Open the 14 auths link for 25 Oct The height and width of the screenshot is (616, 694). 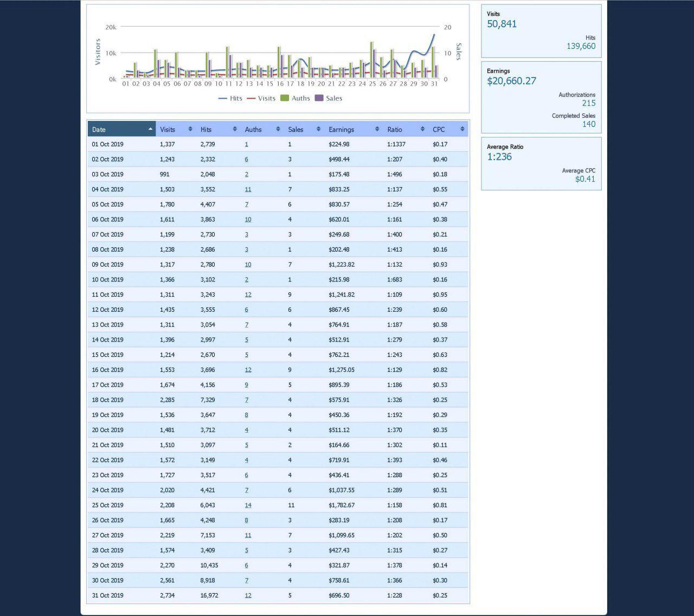click(248, 505)
